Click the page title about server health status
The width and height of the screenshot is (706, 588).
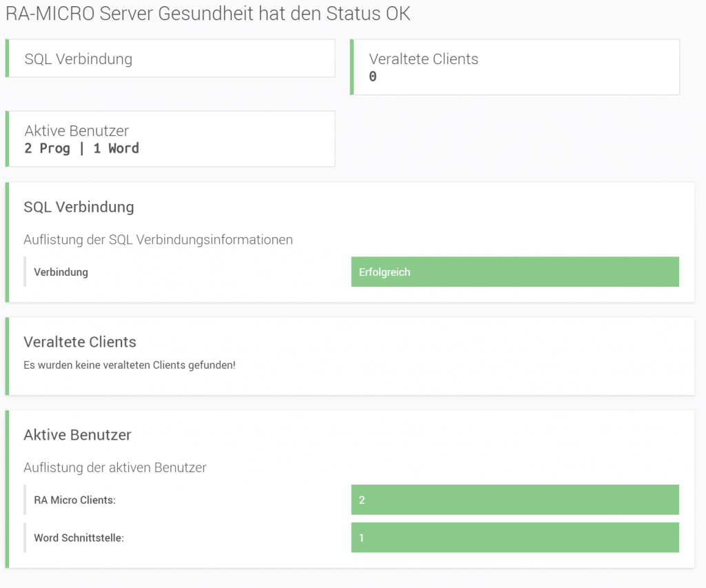coord(207,14)
